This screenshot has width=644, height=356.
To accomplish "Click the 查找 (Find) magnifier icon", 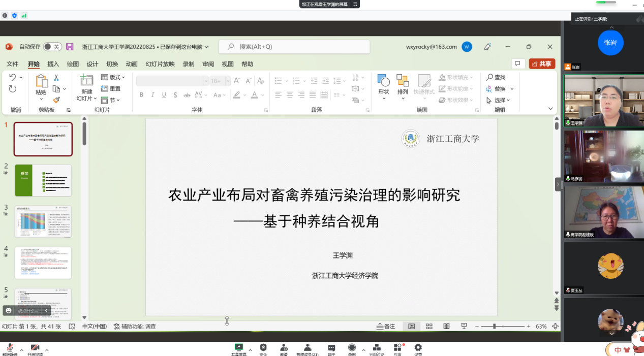I will (x=489, y=77).
